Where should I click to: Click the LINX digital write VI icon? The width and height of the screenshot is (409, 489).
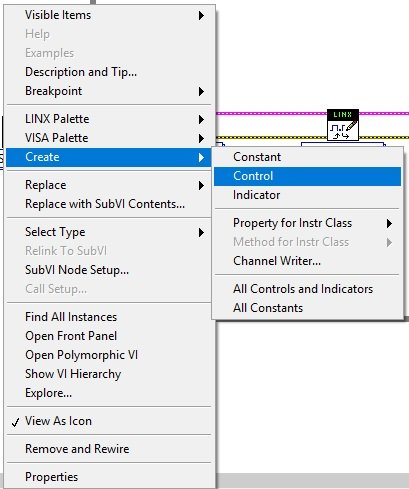pyautogui.click(x=343, y=125)
